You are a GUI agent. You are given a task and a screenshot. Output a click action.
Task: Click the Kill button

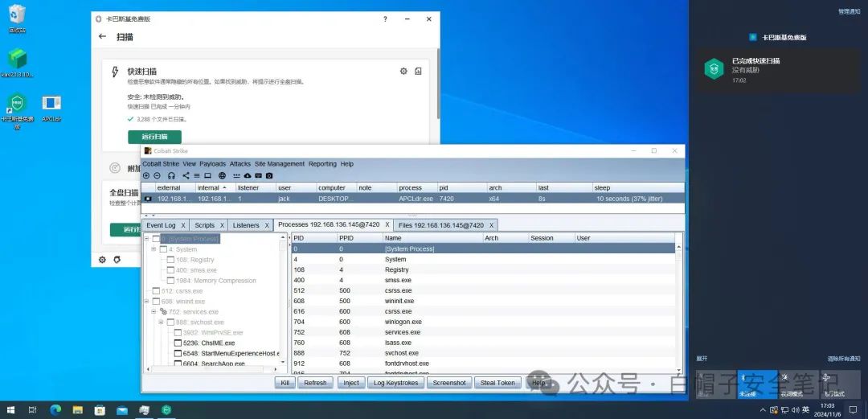coord(285,383)
